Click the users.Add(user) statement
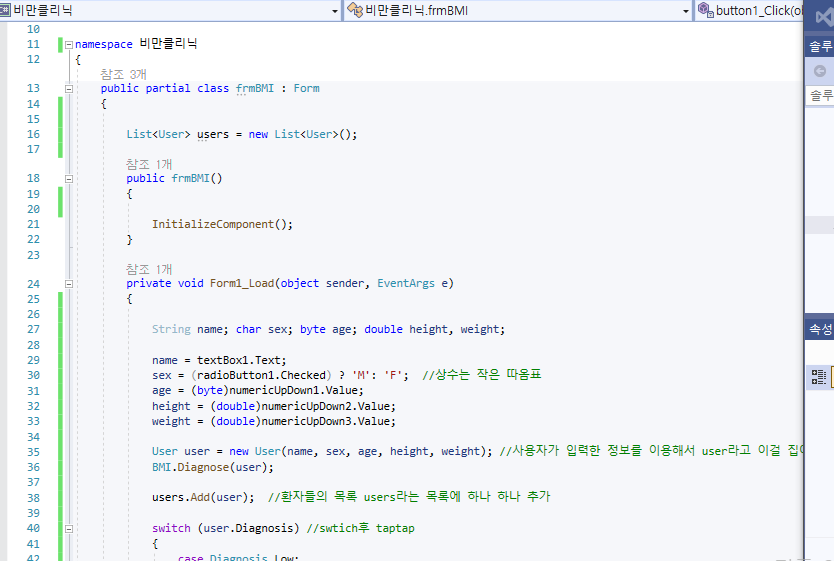Image resolution: width=834 pixels, height=561 pixels. [x=203, y=497]
